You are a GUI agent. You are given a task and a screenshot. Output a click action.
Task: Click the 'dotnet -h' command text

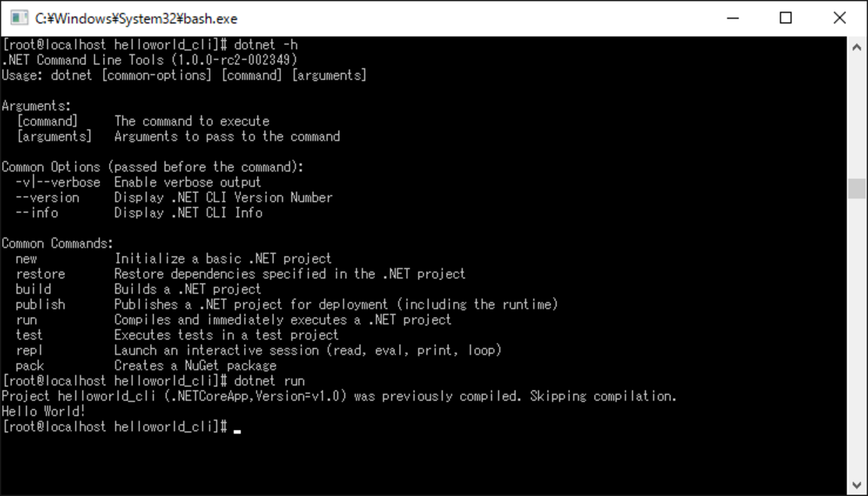tap(266, 45)
